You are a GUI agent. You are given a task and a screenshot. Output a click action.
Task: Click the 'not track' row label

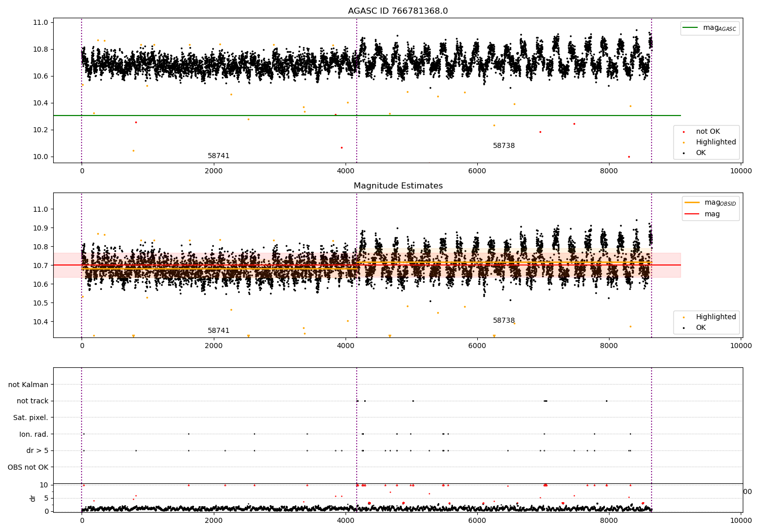[x=32, y=401]
